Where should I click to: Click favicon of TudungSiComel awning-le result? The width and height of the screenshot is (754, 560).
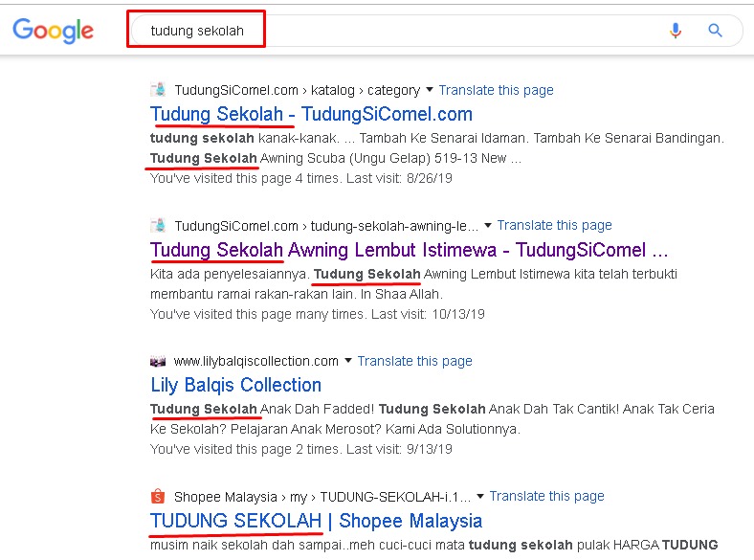click(158, 225)
